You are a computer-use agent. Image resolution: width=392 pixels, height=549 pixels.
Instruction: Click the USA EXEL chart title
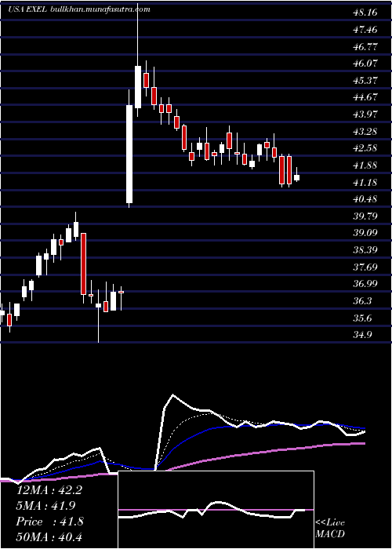point(26,9)
